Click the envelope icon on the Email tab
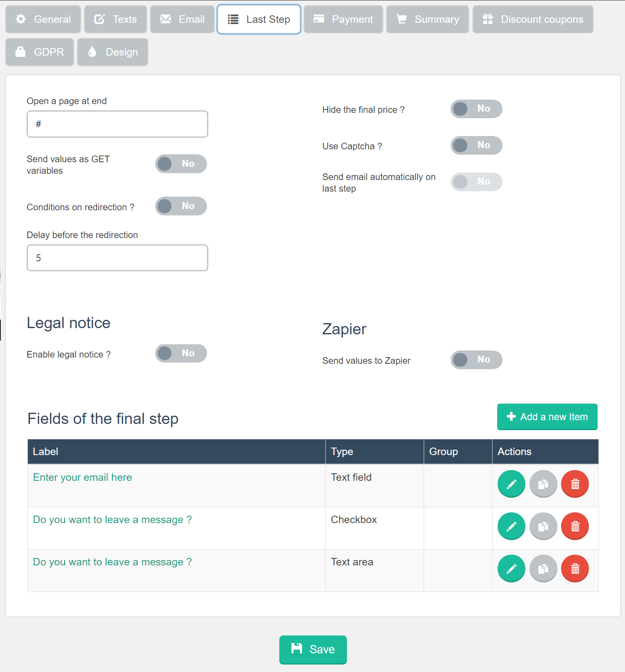The height and width of the screenshot is (672, 625). 166,19
